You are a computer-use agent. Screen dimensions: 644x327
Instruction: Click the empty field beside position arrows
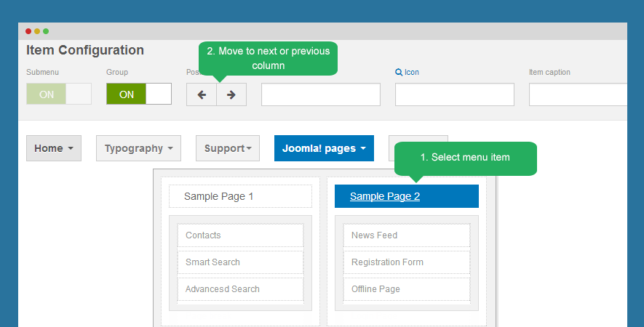coord(321,94)
